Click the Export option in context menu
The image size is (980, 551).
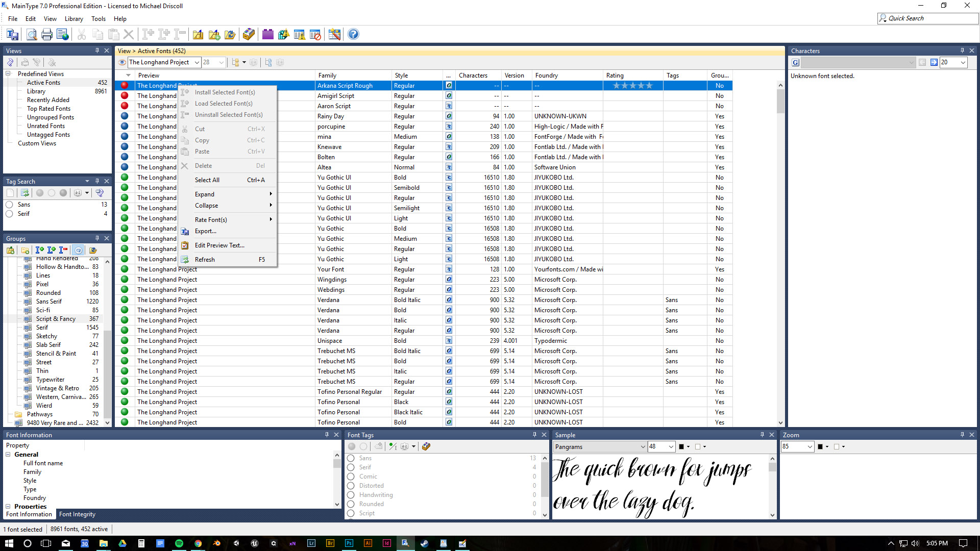click(205, 231)
